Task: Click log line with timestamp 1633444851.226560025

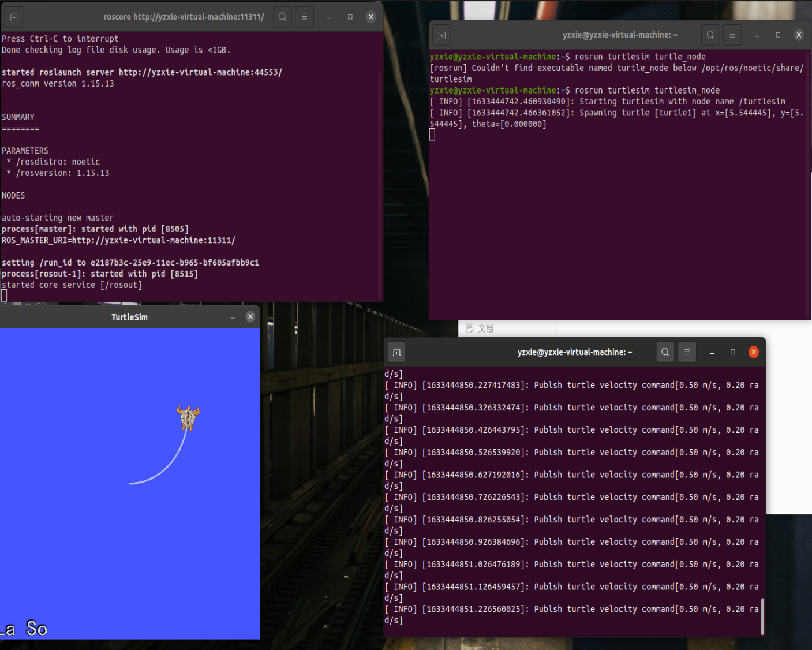Action: (571, 615)
